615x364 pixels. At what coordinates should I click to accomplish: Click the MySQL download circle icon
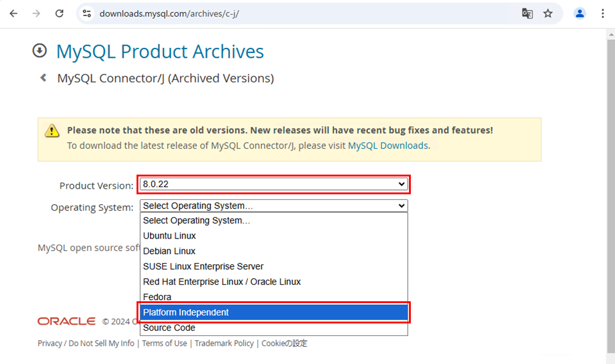coord(39,50)
